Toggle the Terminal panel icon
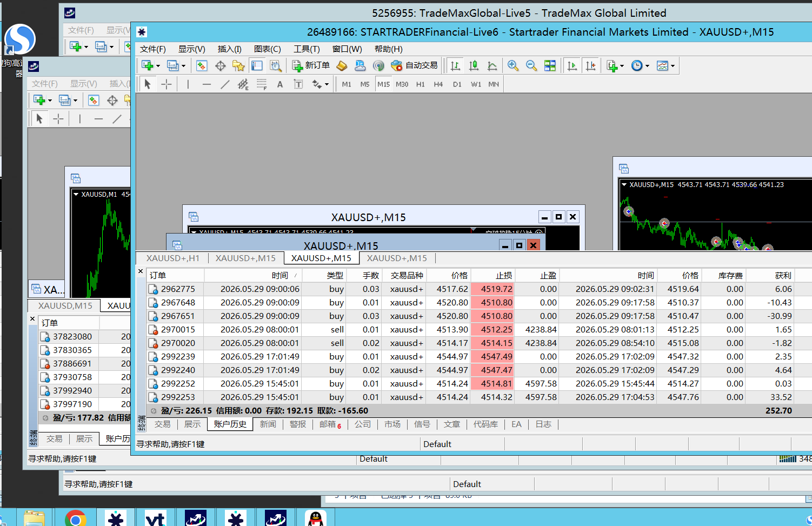 [257, 65]
